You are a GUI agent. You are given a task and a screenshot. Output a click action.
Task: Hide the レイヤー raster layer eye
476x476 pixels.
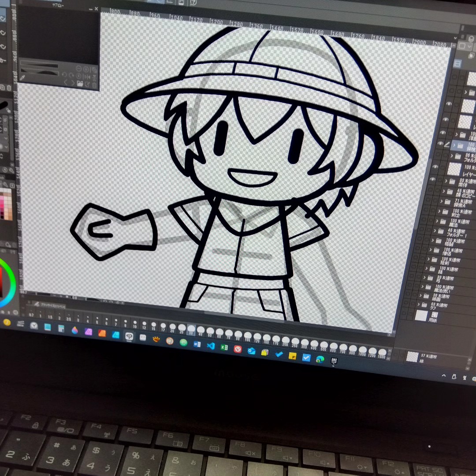point(435,167)
